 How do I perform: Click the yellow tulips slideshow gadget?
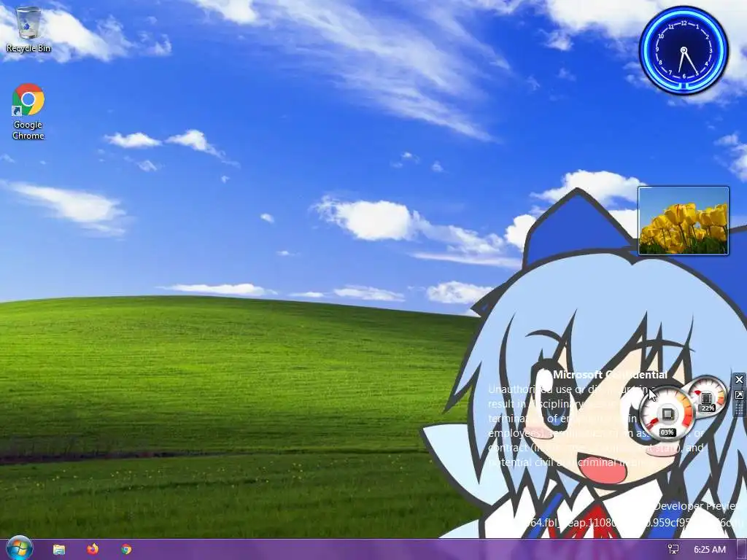point(683,221)
